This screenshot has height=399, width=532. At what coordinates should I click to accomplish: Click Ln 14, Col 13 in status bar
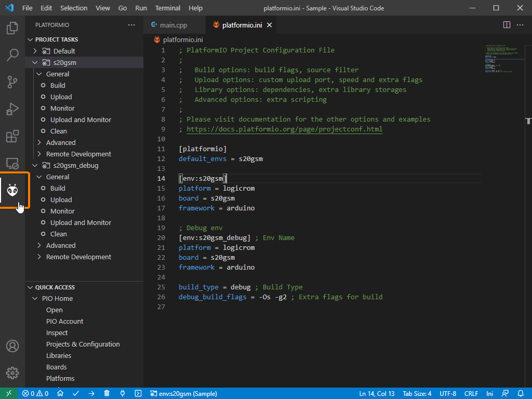click(377, 393)
